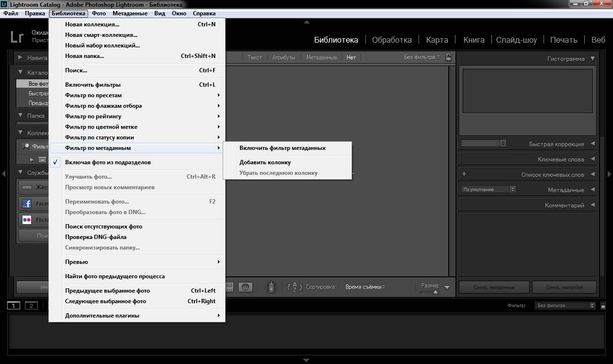Click the hard drive publish service icon

[x=27, y=187]
